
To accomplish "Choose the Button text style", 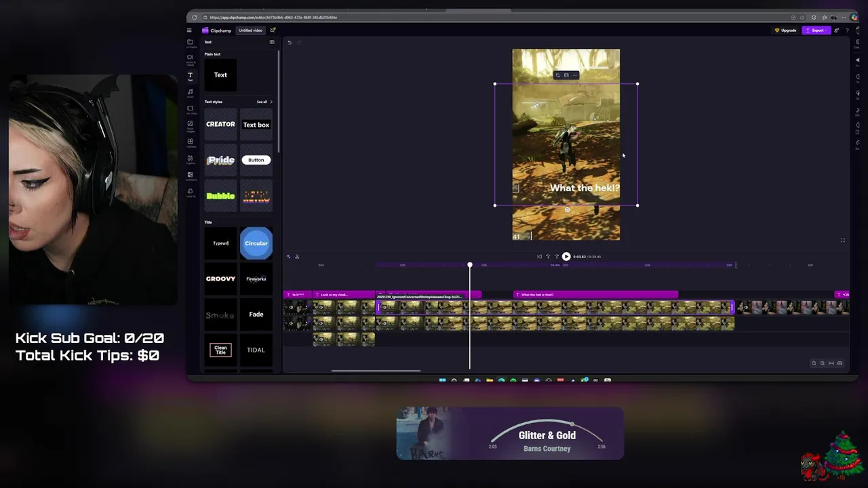I will [x=256, y=160].
